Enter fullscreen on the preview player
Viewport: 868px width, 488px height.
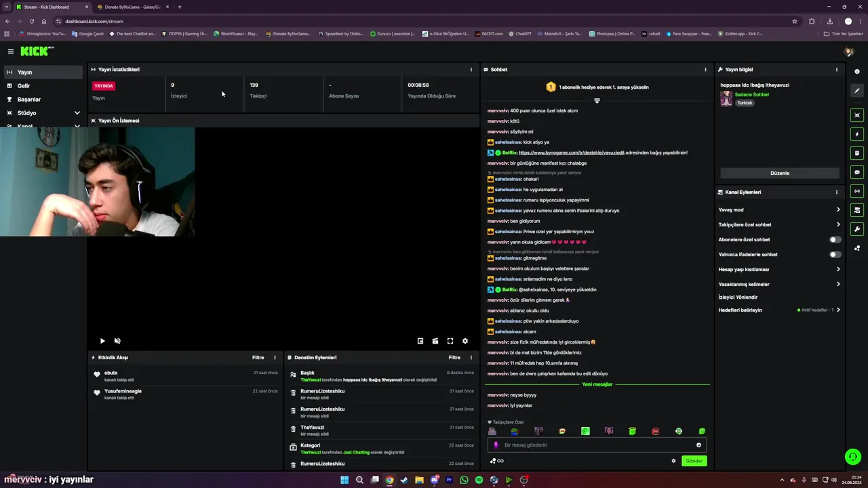tap(450, 341)
